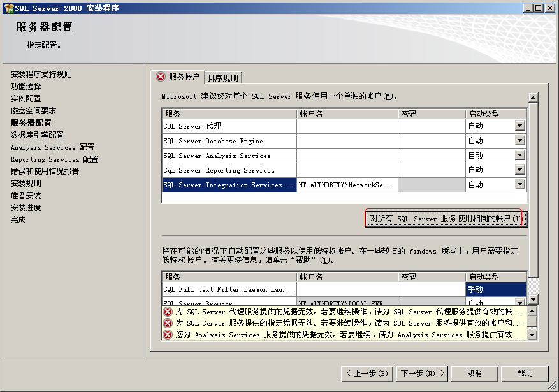Click password field for SQL Full-text Filter Daemon
This screenshot has height=392, width=559.
[432, 289]
